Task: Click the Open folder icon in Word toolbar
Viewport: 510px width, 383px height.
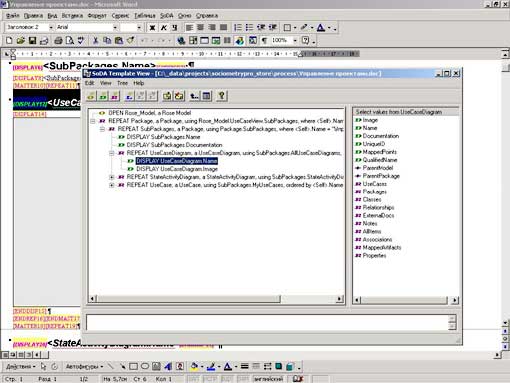Action: pyautogui.click(x=21, y=41)
